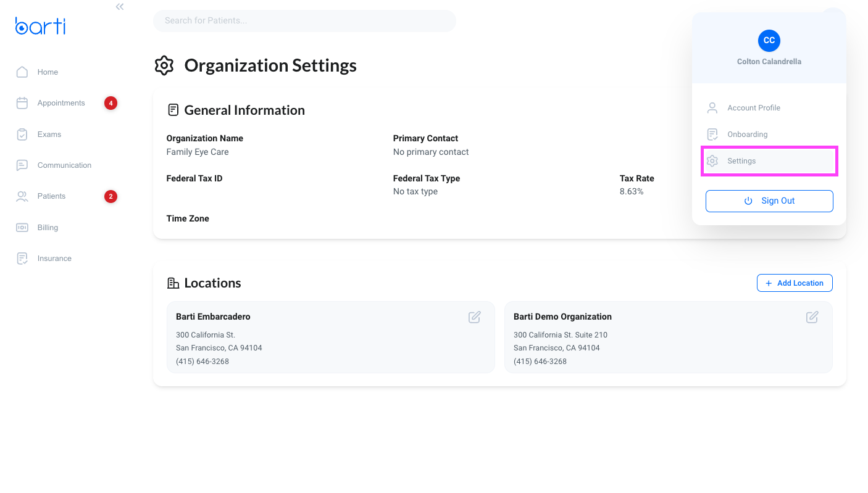The width and height of the screenshot is (868, 493).
Task: Click the Colton Calandrella name
Action: pyautogui.click(x=769, y=62)
